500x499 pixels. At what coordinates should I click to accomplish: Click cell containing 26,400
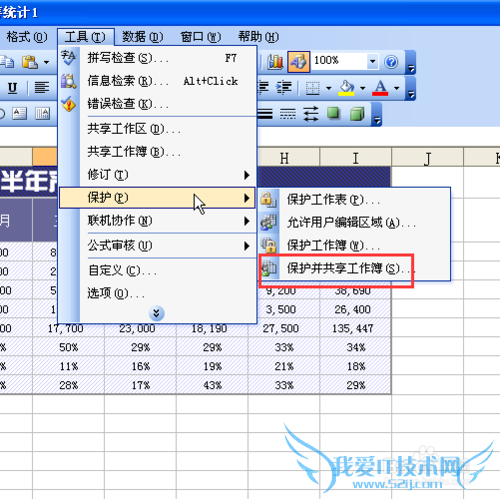coord(355,309)
